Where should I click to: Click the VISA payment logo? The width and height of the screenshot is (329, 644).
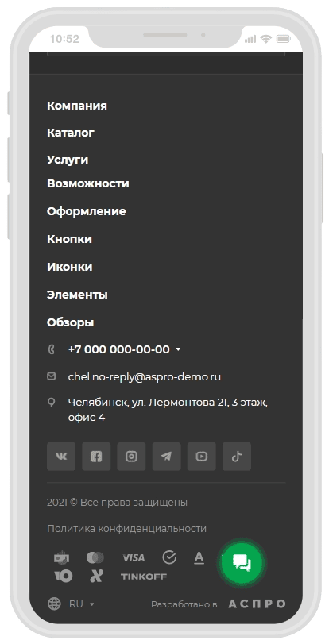[134, 557]
